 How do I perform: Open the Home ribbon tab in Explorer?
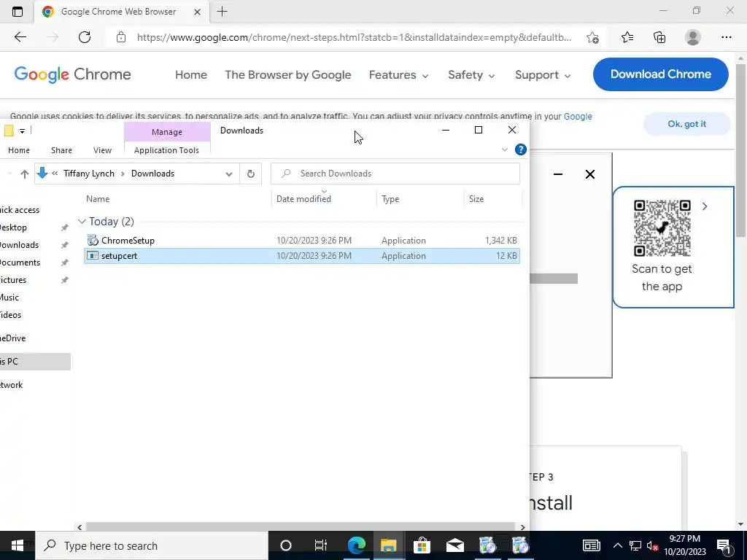(19, 150)
